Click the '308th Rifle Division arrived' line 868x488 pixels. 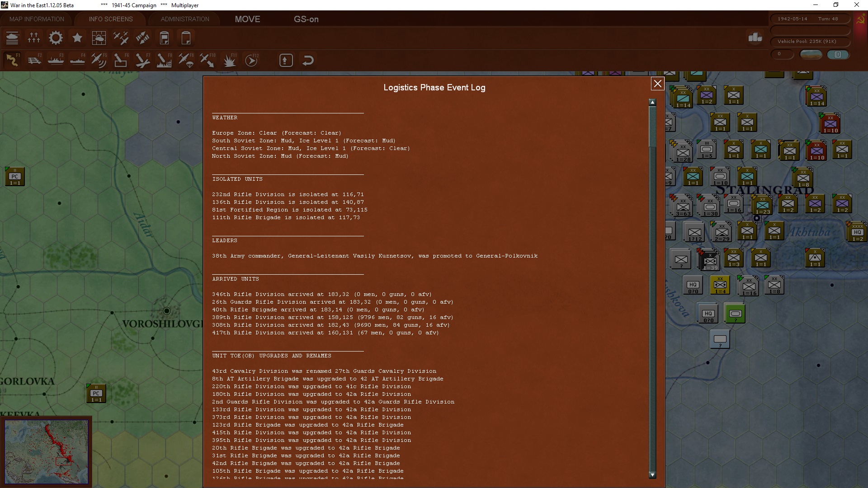(330, 325)
